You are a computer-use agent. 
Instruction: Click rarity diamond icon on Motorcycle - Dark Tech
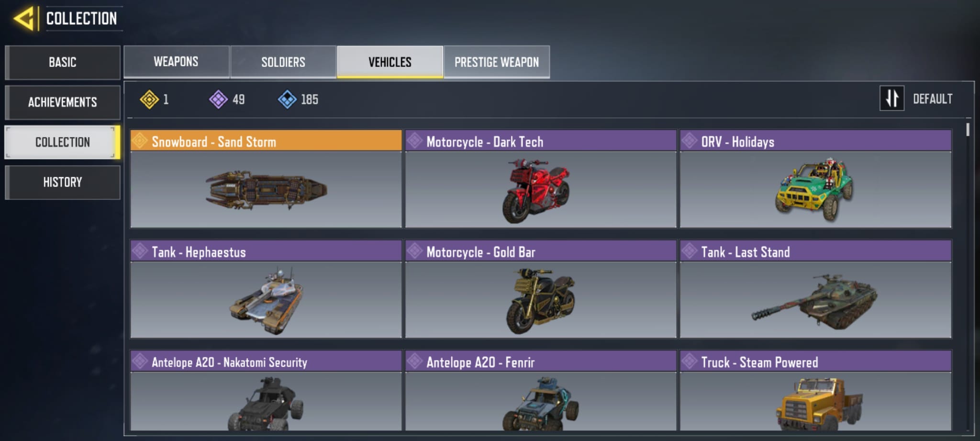414,141
